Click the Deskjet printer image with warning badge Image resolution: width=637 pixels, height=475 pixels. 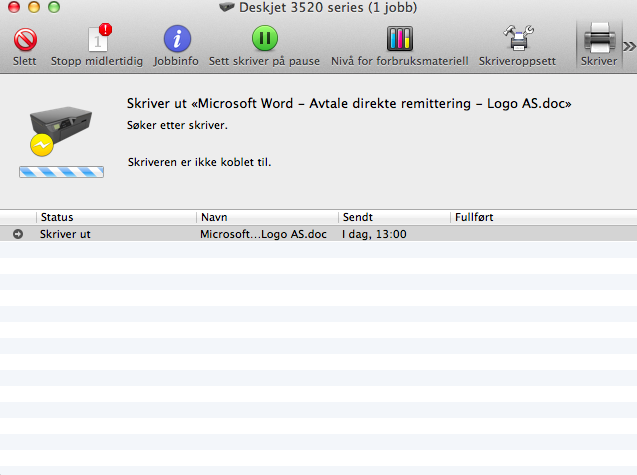(x=60, y=130)
